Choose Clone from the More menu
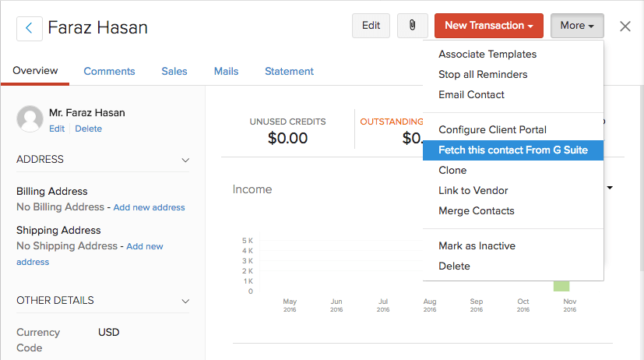The width and height of the screenshot is (644, 360). coord(452,171)
